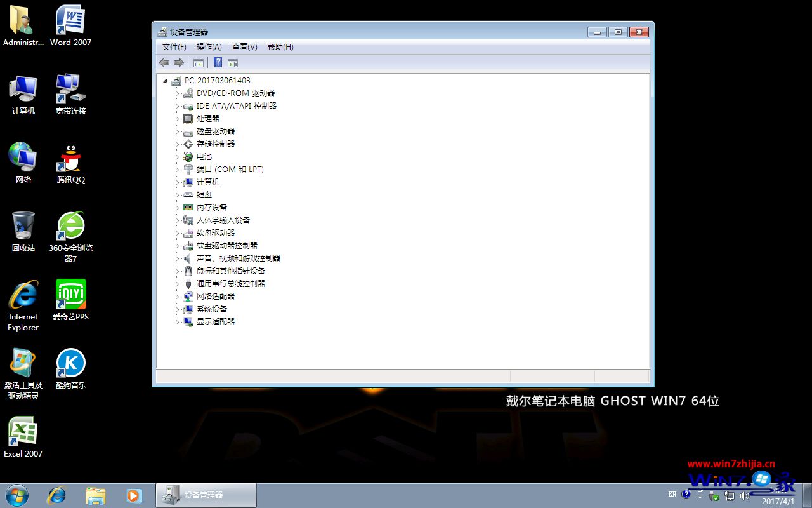Expand the 网络适配器 device category

pyautogui.click(x=178, y=297)
